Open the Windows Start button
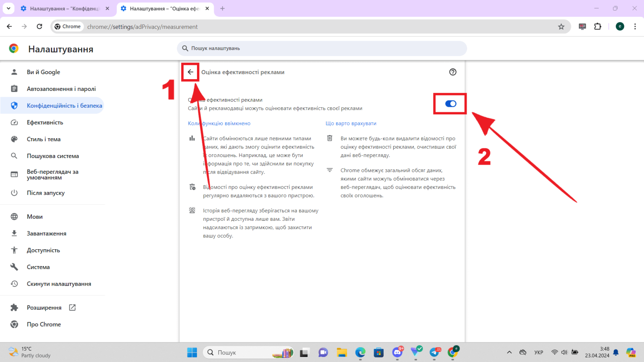The height and width of the screenshot is (362, 644). coord(192,352)
